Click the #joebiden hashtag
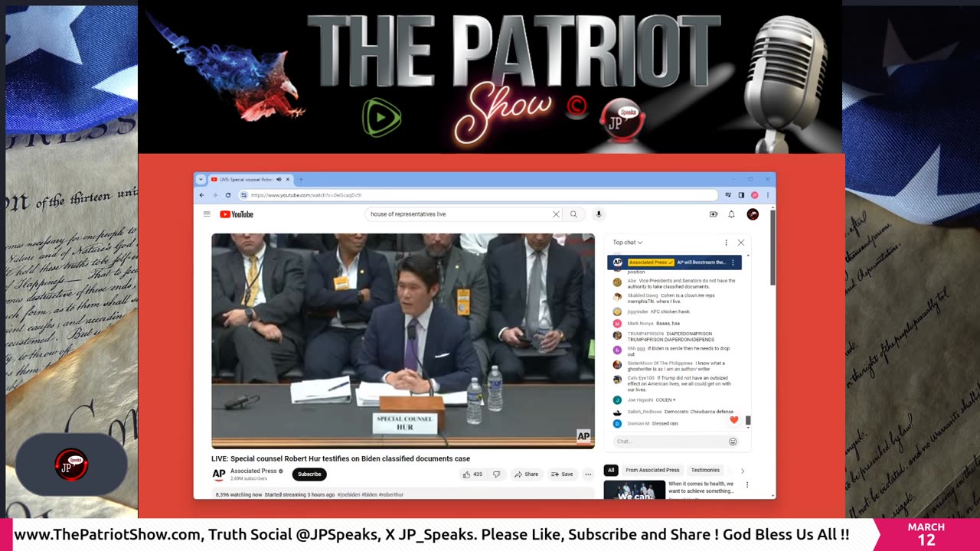 coord(349,494)
